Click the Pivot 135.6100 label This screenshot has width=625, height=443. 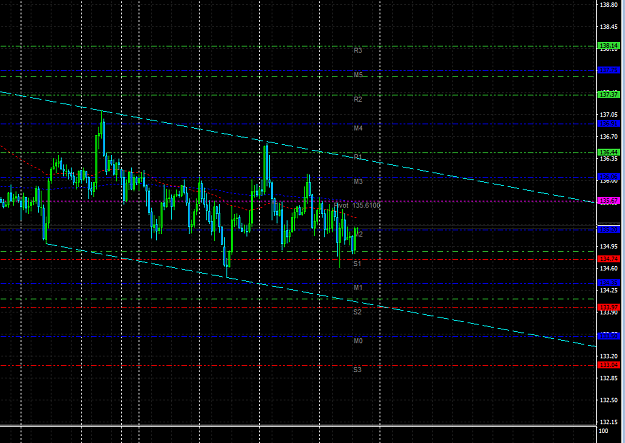point(357,205)
